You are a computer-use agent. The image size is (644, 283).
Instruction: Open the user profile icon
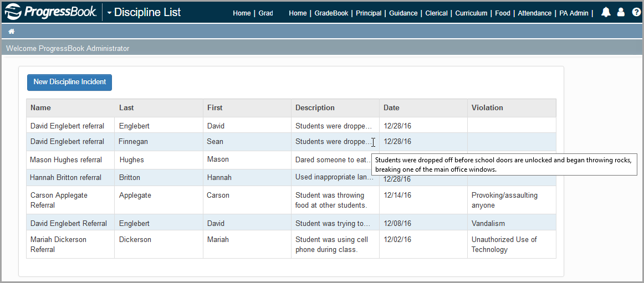pos(621,12)
